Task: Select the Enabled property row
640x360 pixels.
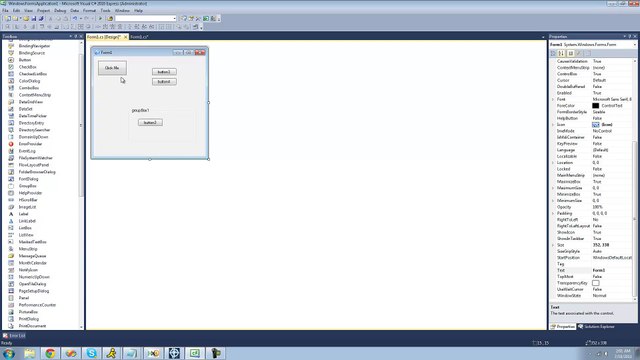Action: (x=591, y=93)
